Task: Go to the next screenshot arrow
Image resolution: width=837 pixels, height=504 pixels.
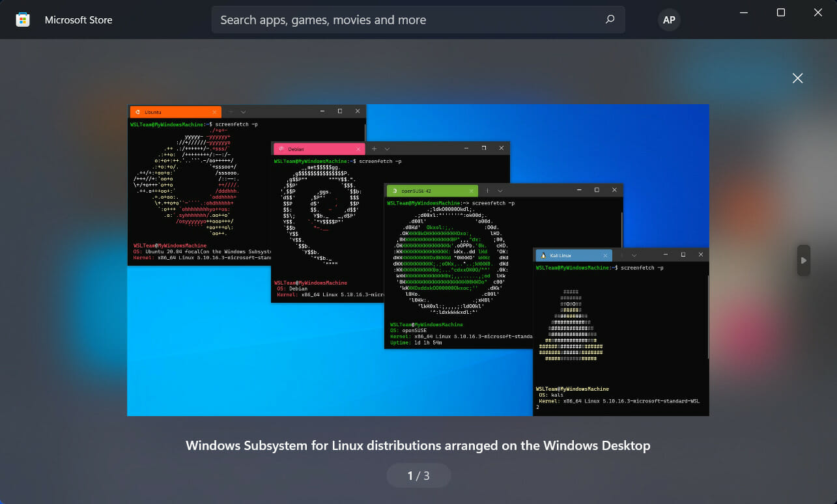Action: pos(804,260)
